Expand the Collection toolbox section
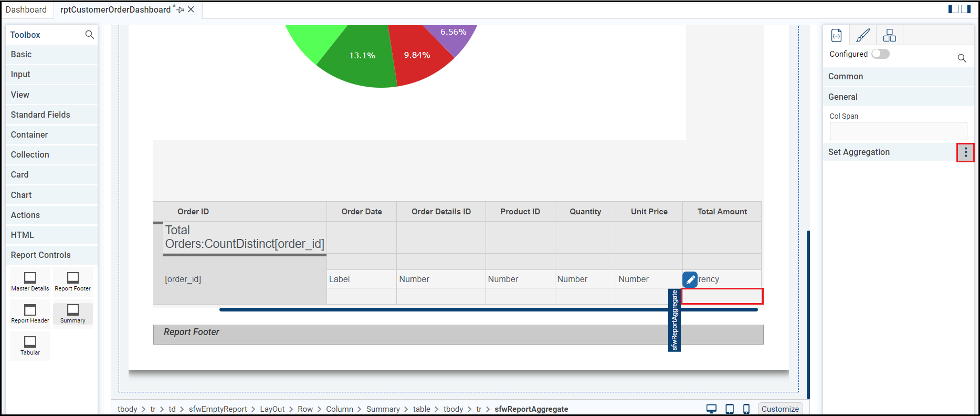Screen dimensions: 980x416 pyautogui.click(x=52, y=155)
